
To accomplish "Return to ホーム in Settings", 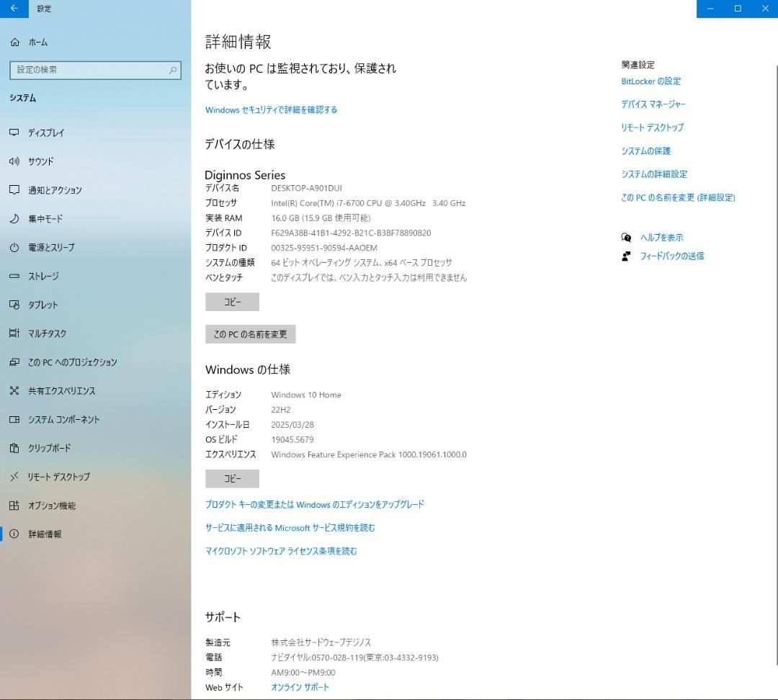I will (37, 42).
